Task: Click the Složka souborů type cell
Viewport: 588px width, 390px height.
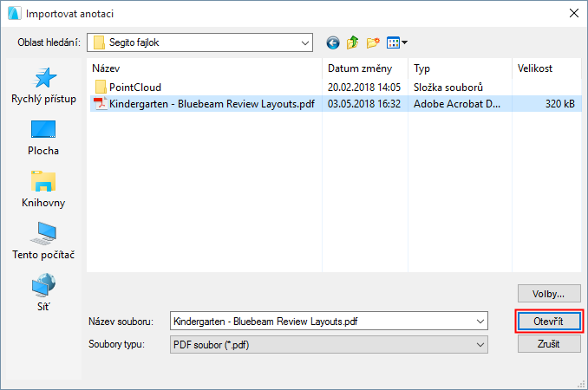Action: coord(448,88)
